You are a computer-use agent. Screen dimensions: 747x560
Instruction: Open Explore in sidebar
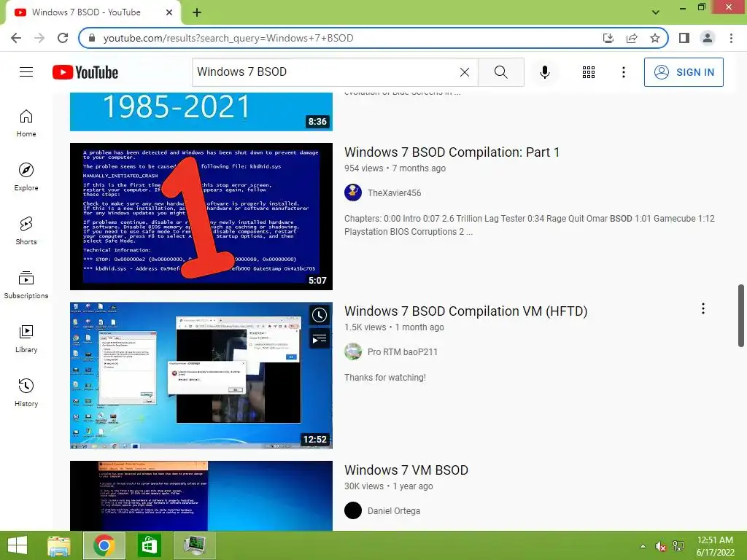point(26,176)
